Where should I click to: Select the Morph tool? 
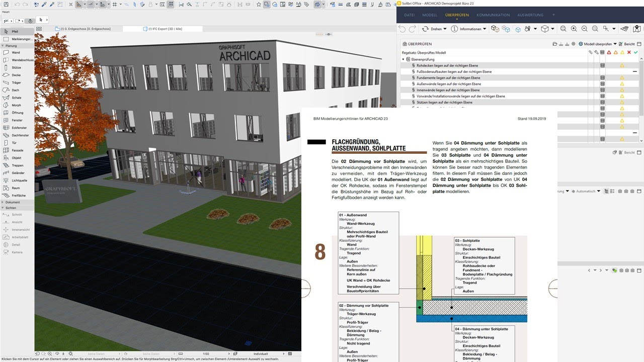coord(17,105)
